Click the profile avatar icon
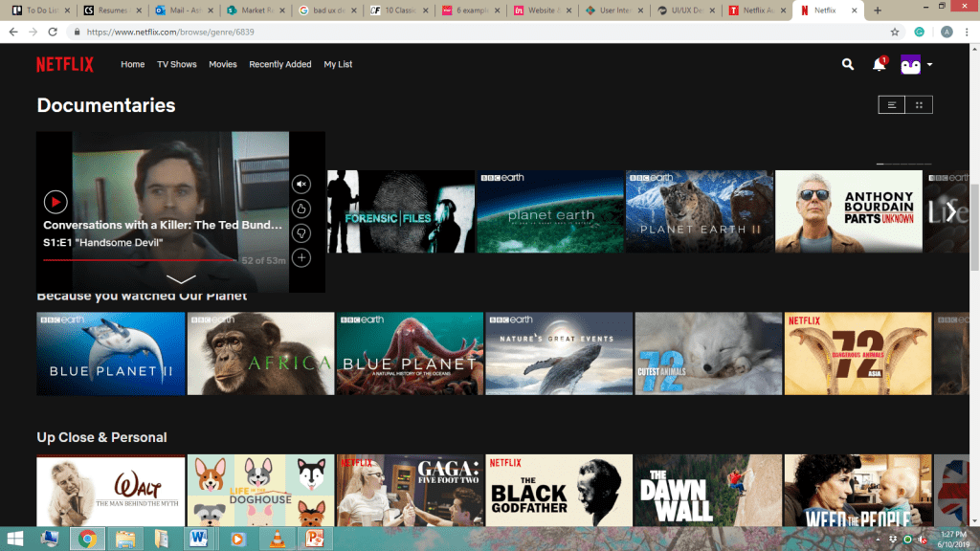Screen dimensions: 980x551 (911, 64)
